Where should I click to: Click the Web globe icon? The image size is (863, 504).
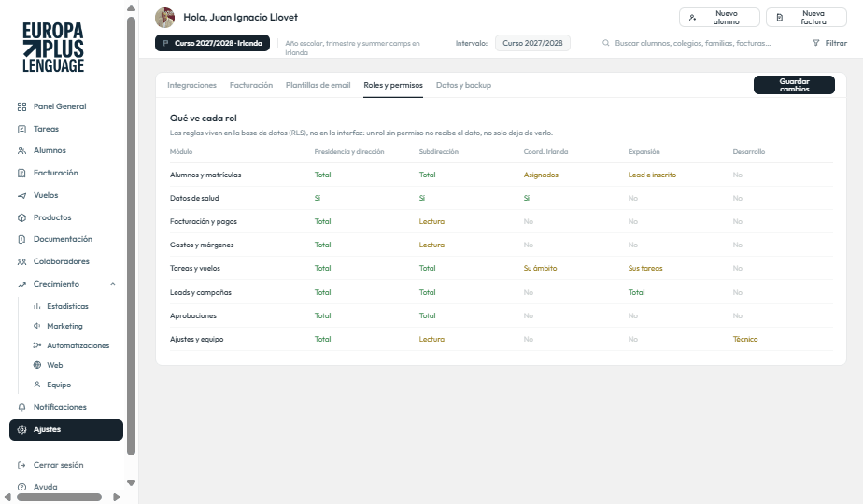36,365
